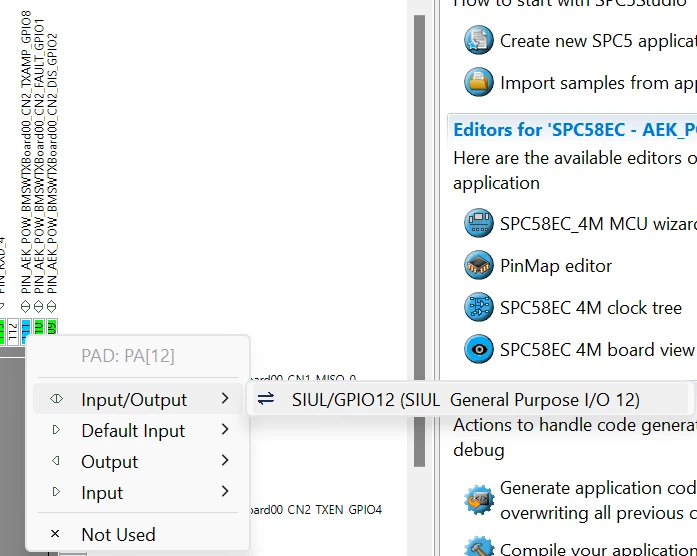697x556 pixels.
Task: Select the green pin 109 pad
Action: [52, 328]
